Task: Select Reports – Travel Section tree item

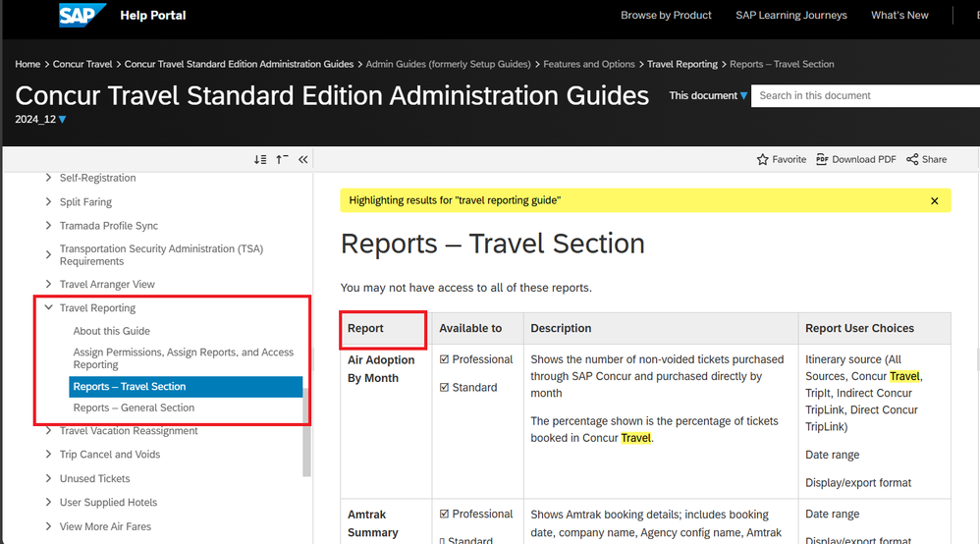Action: [186, 387]
